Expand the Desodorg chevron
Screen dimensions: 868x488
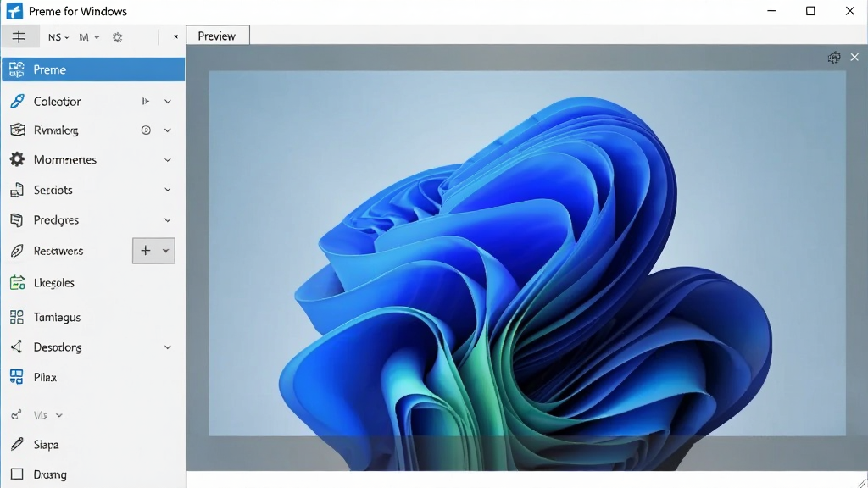point(167,347)
